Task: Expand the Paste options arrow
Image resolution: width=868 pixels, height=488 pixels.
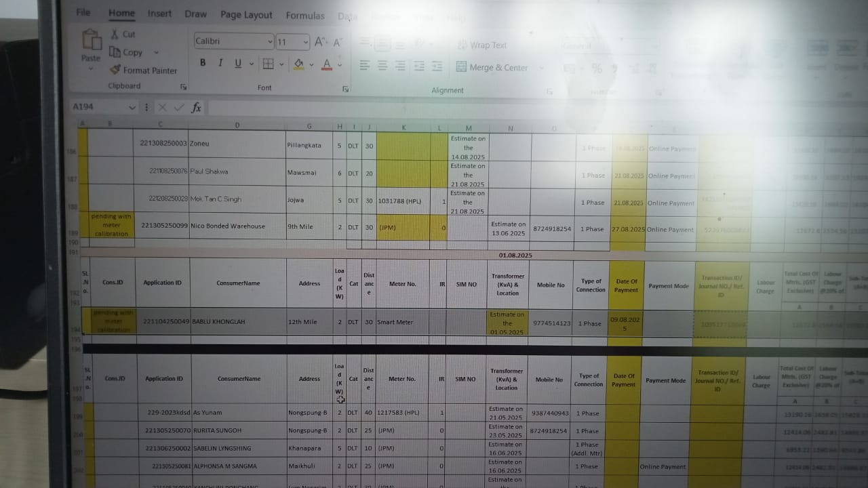Action: tap(91, 68)
